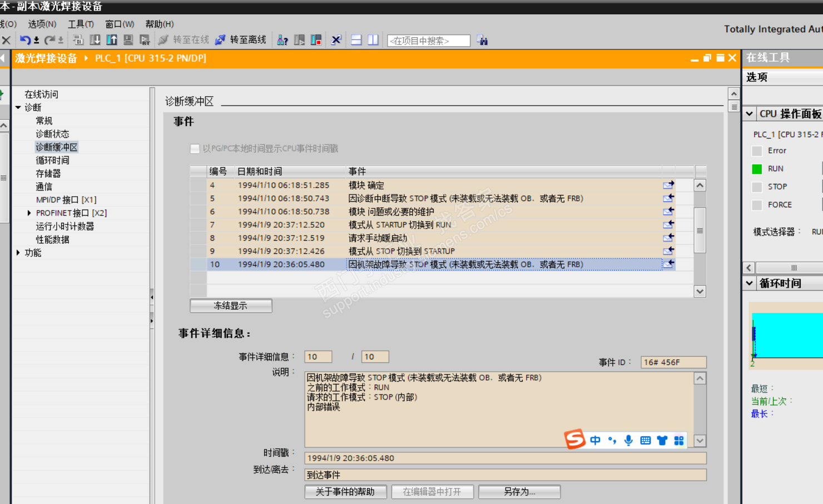
Task: Click the description box scroll up arrow
Action: pyautogui.click(x=700, y=378)
